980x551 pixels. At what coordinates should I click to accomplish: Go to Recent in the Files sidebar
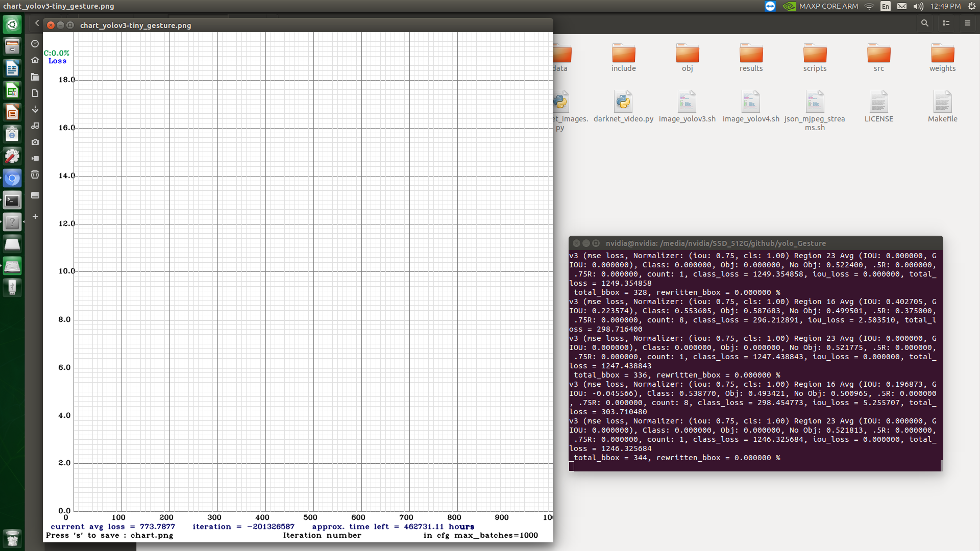[x=35, y=44]
